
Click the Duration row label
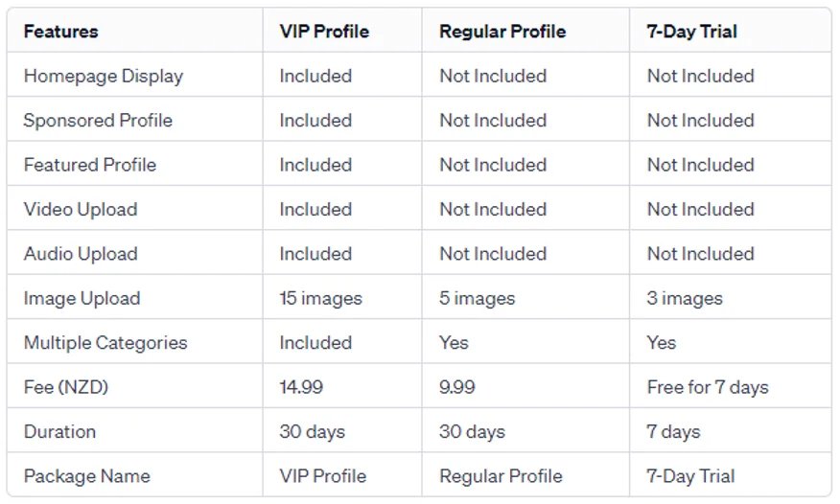coord(59,431)
